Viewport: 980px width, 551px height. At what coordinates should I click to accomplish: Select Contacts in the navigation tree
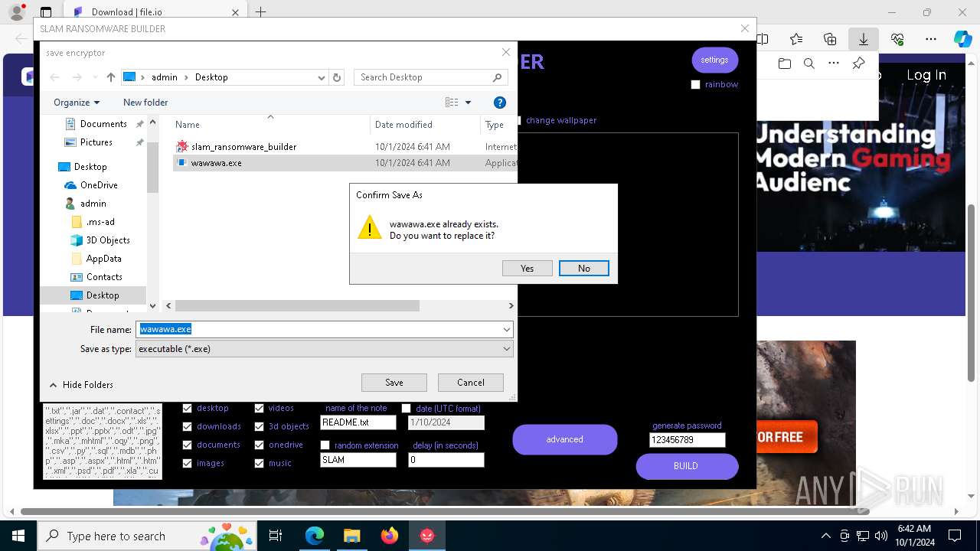(x=104, y=277)
